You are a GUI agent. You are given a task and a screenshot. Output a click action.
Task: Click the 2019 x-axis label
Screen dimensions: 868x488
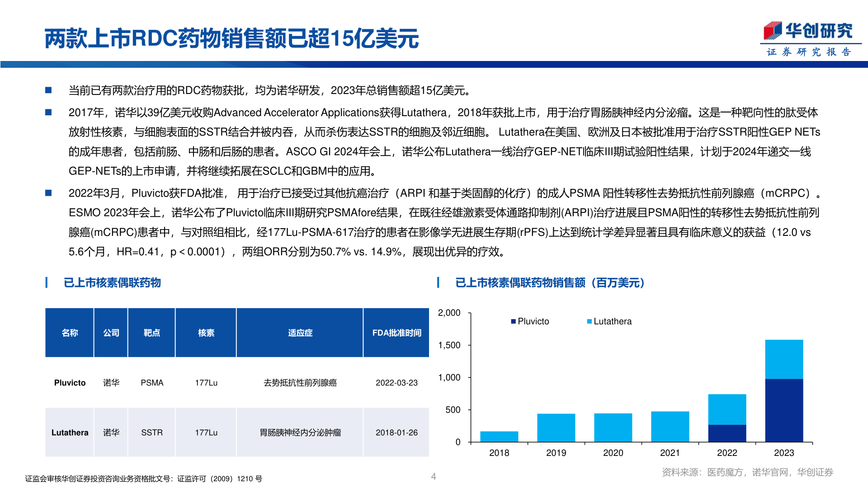tap(556, 453)
